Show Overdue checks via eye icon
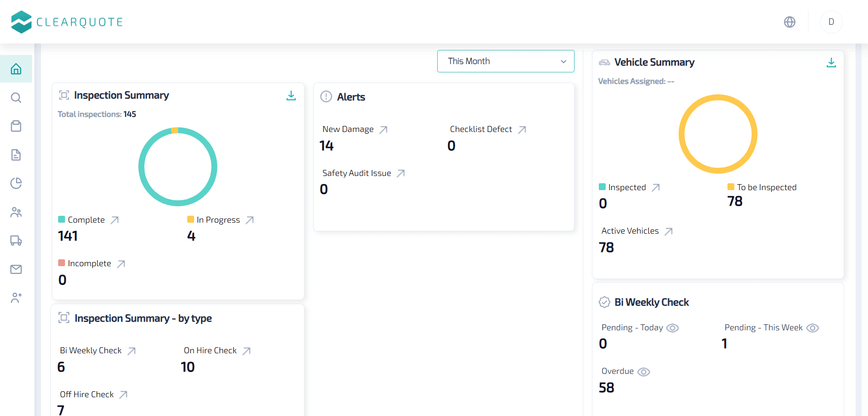The image size is (868, 416). (644, 372)
